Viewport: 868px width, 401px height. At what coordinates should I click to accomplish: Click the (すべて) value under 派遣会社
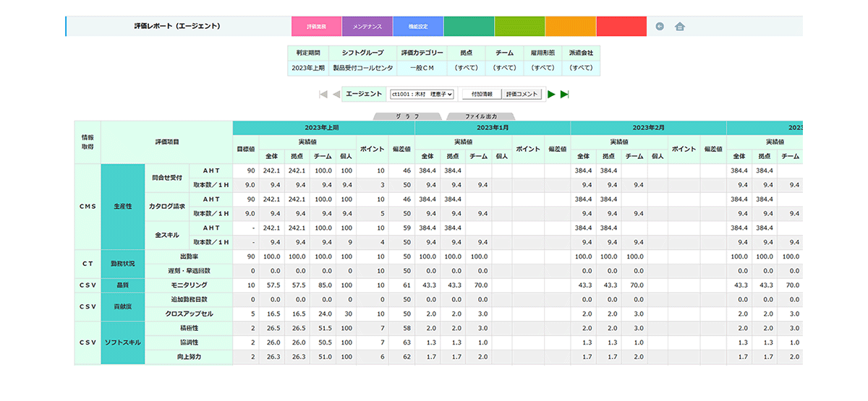581,68
